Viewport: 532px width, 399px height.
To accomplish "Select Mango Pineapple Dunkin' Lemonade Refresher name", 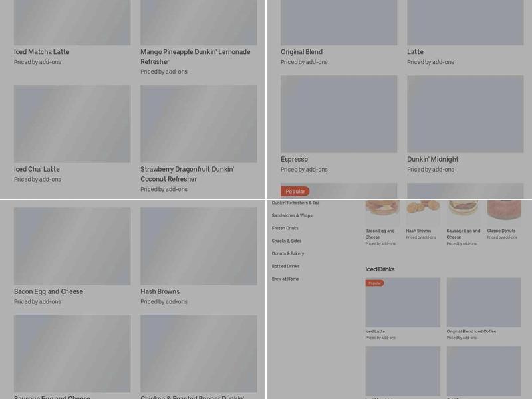I will click(x=196, y=57).
